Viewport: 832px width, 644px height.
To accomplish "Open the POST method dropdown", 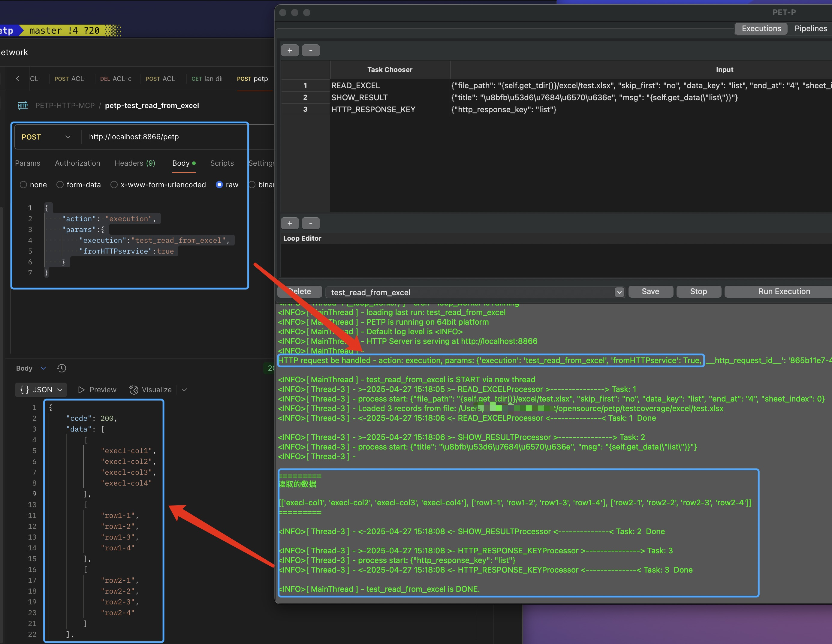I will [x=46, y=137].
